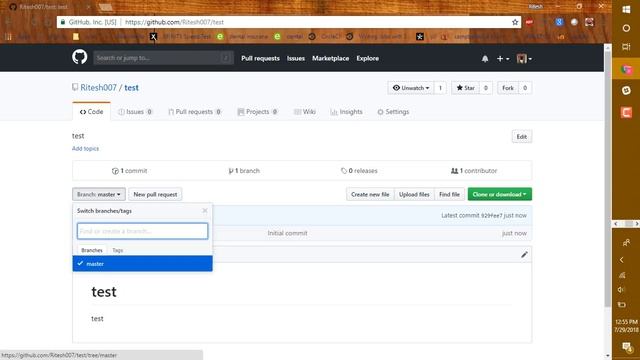Click the Add topics link

coord(85,149)
